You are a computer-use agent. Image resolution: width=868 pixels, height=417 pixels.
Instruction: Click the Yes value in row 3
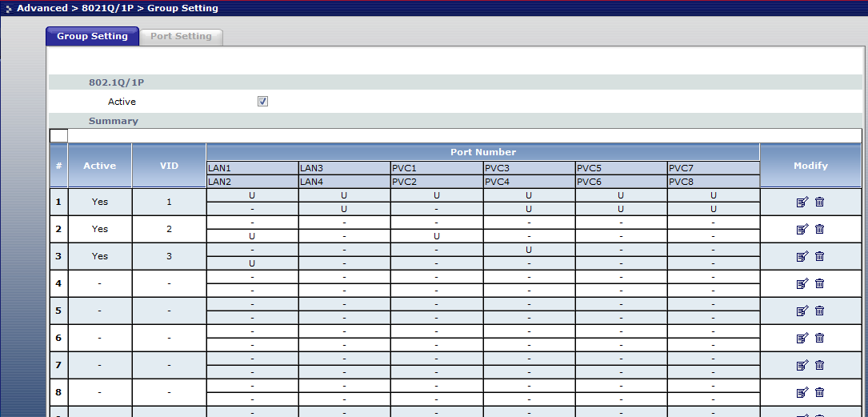pyautogui.click(x=100, y=256)
